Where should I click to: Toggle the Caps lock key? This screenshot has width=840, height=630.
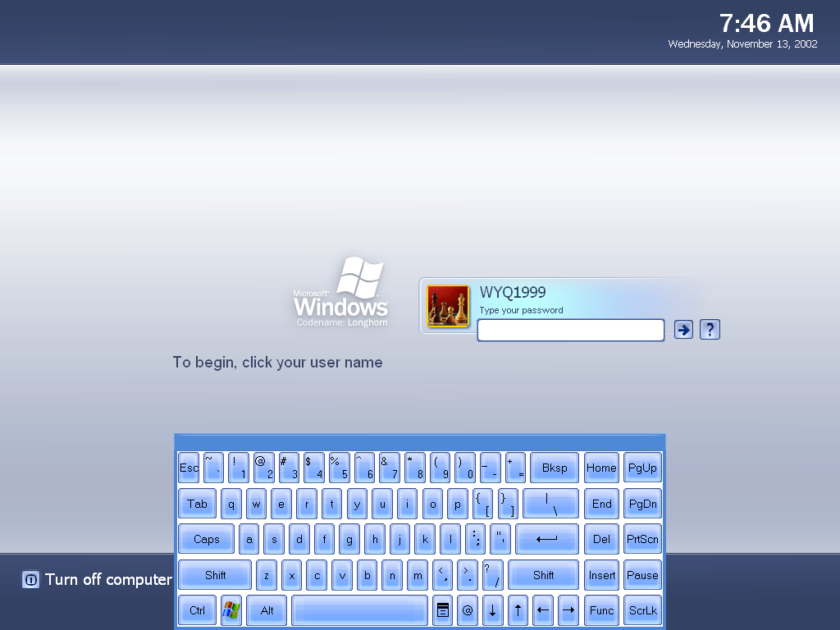pyautogui.click(x=206, y=539)
